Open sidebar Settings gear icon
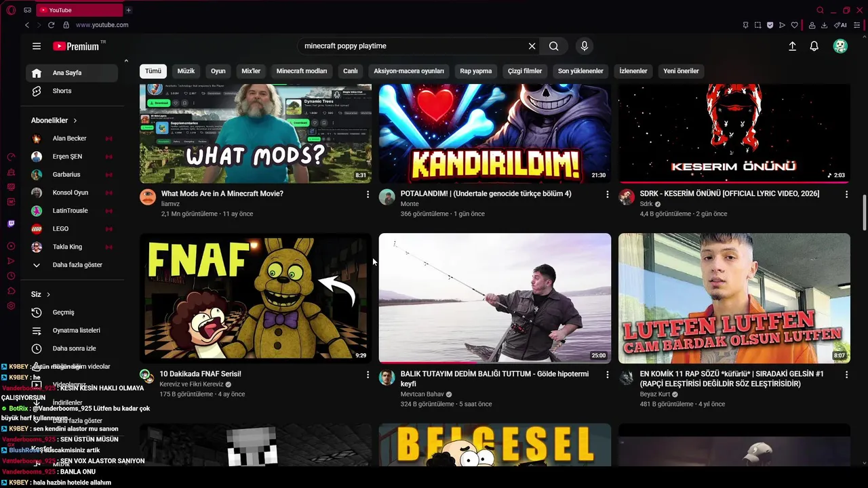 pyautogui.click(x=11, y=306)
